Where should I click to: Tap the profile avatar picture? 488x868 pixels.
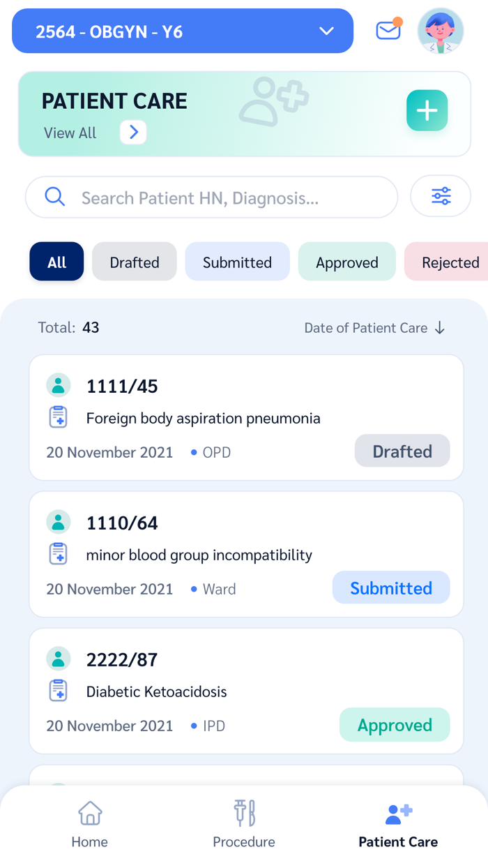[x=440, y=31]
